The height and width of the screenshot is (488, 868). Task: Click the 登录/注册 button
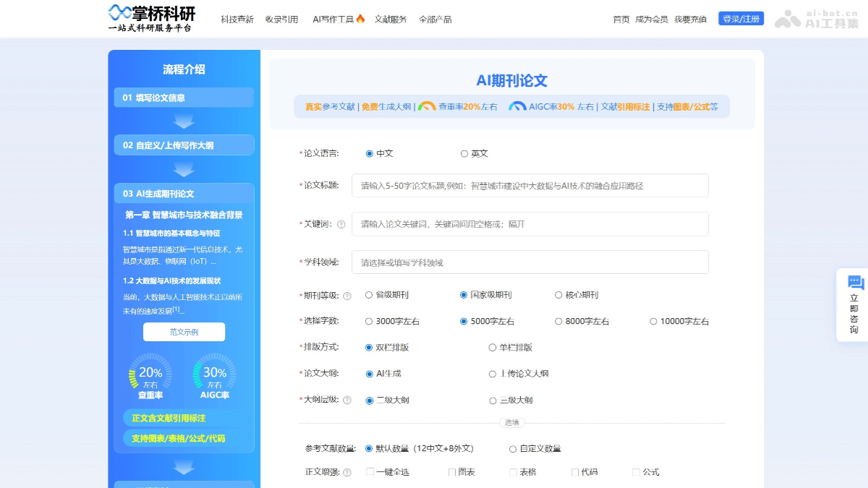741,18
